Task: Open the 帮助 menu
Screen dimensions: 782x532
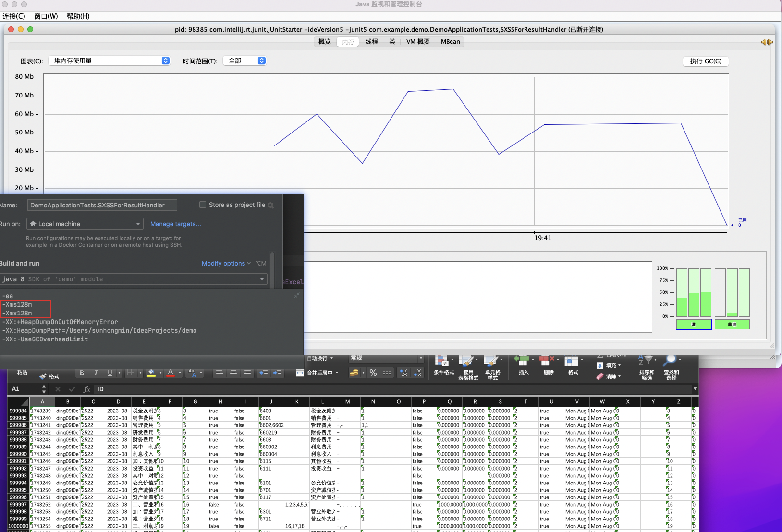Action: pos(78,16)
